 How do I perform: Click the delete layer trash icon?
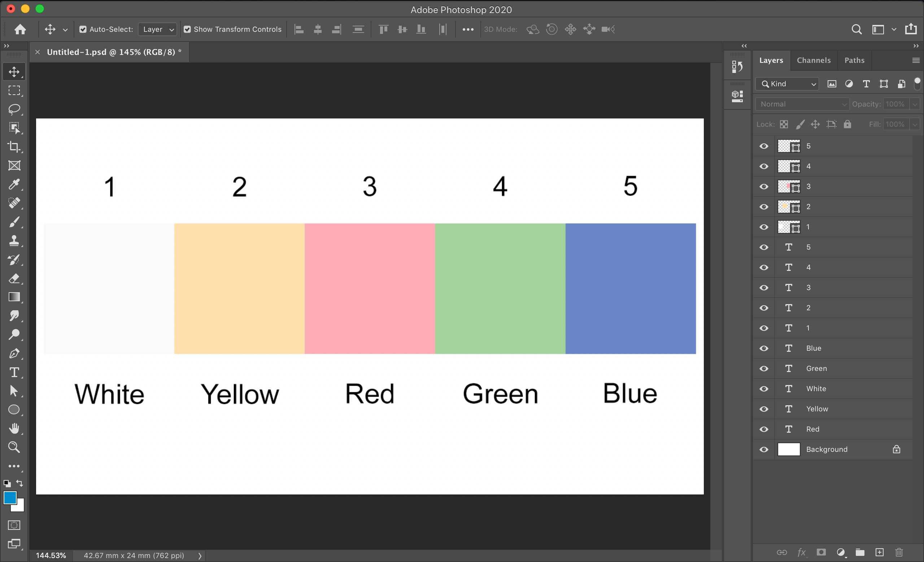[899, 552]
